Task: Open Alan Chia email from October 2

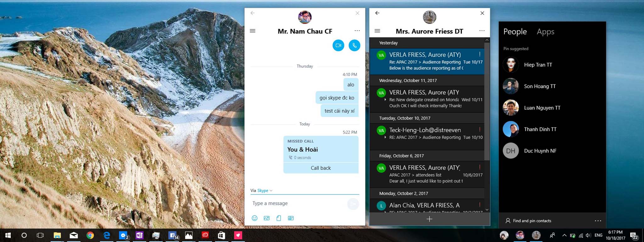Action: (x=427, y=206)
